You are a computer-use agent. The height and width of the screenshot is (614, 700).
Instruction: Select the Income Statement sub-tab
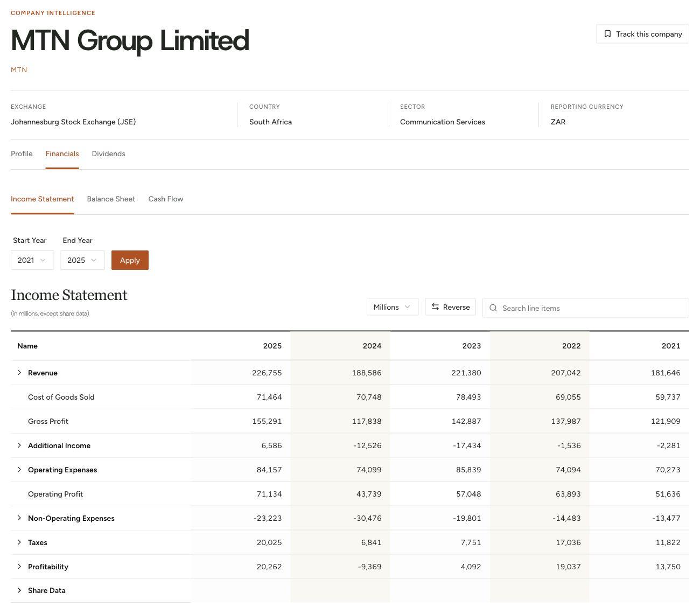pos(42,199)
